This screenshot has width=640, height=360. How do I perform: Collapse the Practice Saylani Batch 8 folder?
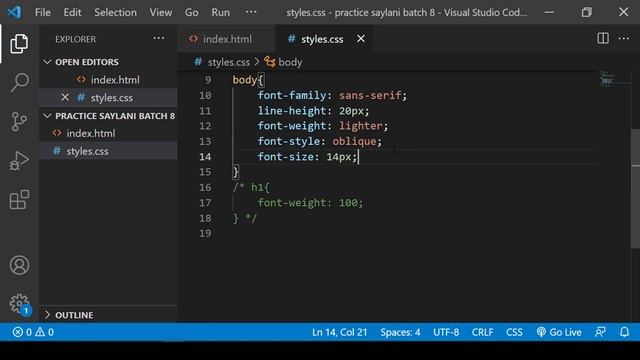click(47, 116)
